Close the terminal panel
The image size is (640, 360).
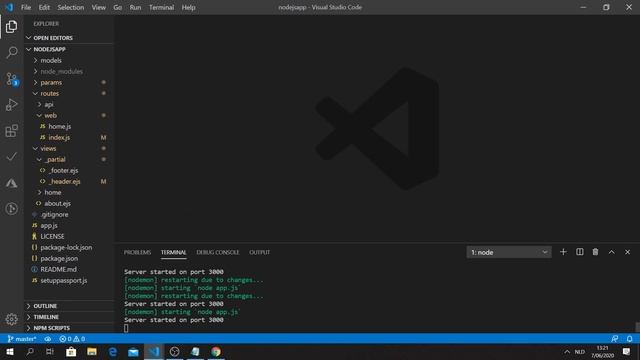coord(627,252)
